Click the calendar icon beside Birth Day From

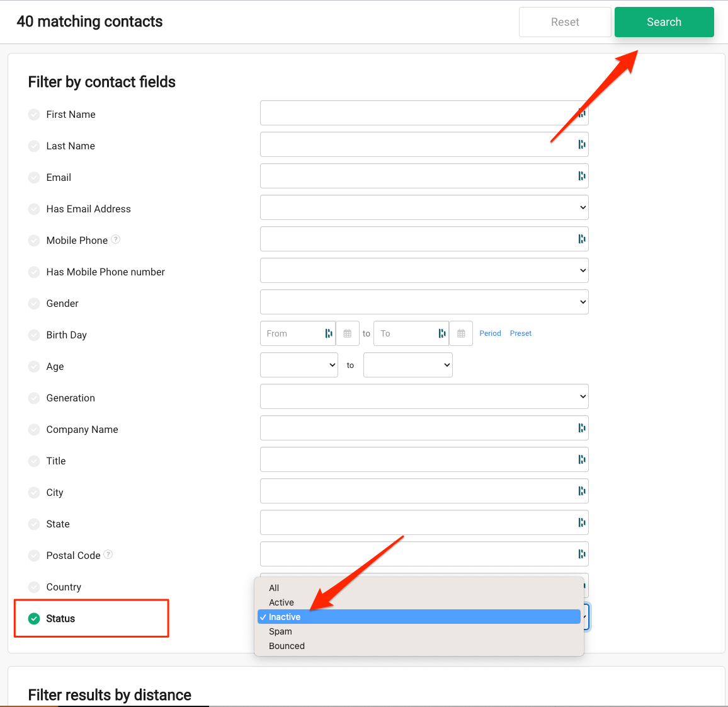[x=348, y=333]
